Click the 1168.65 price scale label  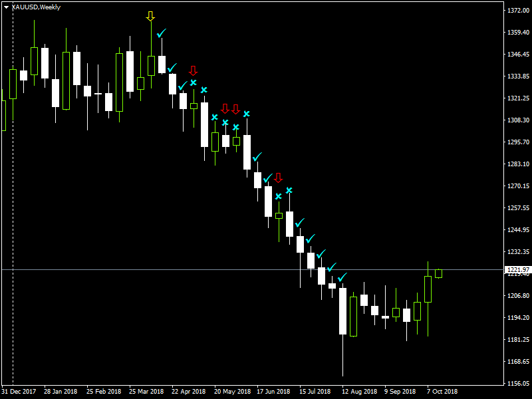pos(518,361)
